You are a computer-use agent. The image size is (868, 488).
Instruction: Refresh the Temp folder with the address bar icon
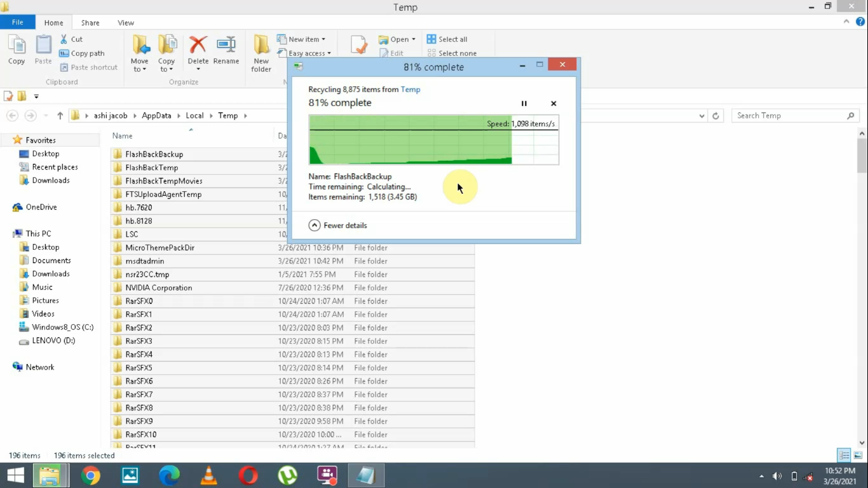(x=715, y=115)
